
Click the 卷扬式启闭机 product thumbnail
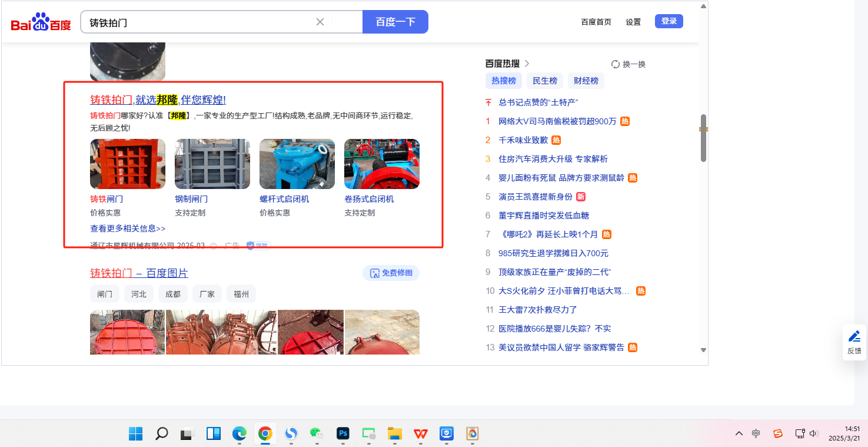(x=382, y=164)
